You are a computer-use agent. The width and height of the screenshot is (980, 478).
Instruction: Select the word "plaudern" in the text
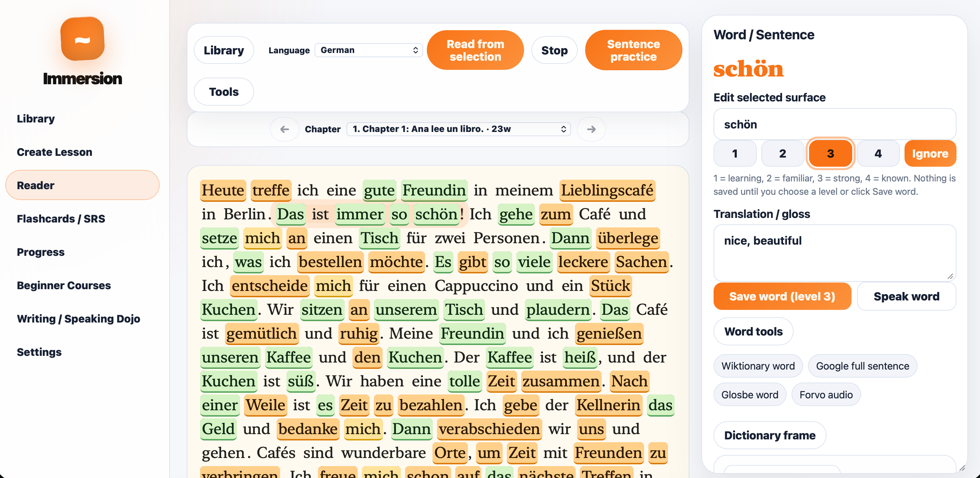click(x=558, y=310)
